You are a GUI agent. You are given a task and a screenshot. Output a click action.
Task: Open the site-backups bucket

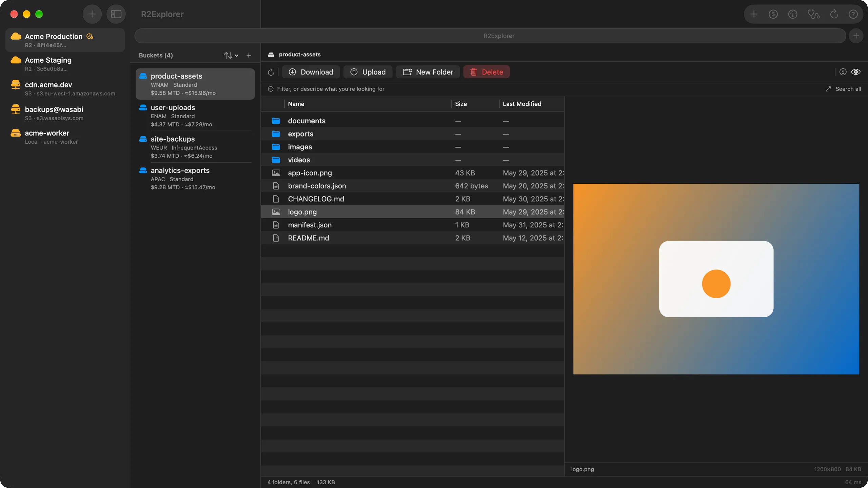[x=195, y=147]
